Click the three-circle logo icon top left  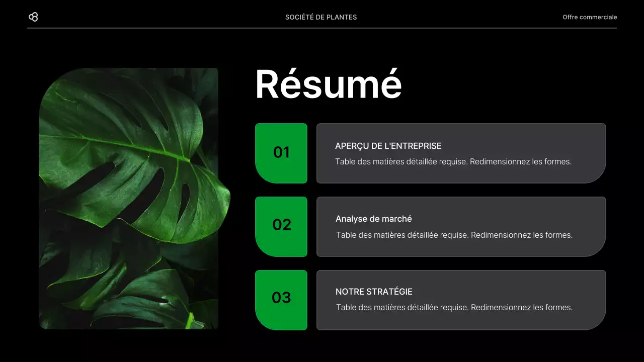tap(34, 17)
